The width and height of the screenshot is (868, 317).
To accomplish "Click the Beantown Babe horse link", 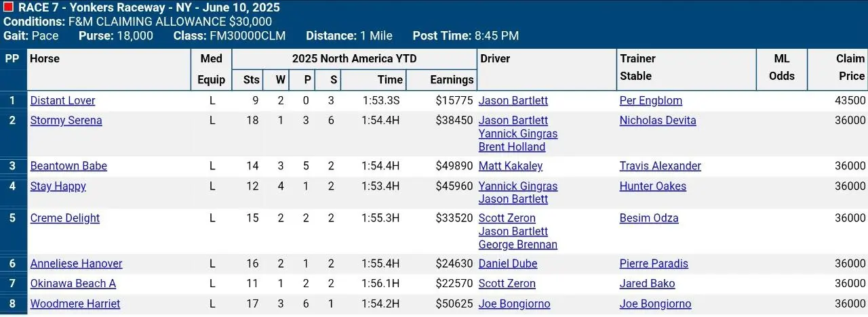I will coord(68,166).
